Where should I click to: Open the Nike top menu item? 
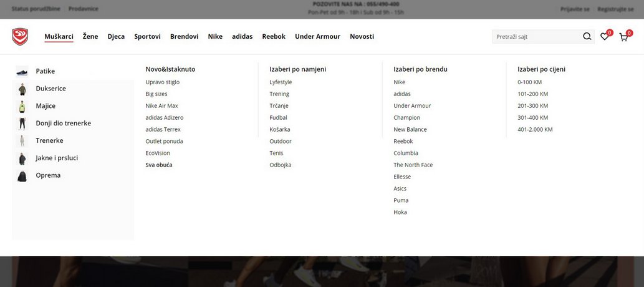pyautogui.click(x=215, y=37)
